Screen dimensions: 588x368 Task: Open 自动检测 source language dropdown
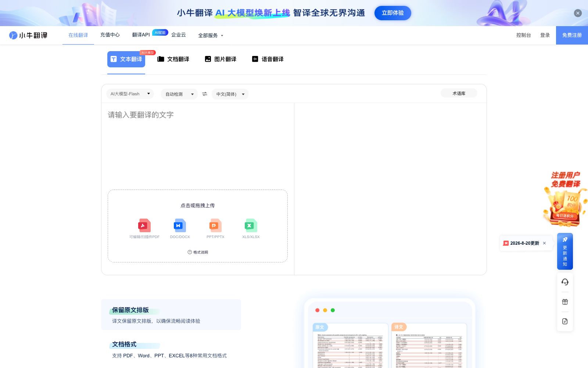(x=179, y=94)
